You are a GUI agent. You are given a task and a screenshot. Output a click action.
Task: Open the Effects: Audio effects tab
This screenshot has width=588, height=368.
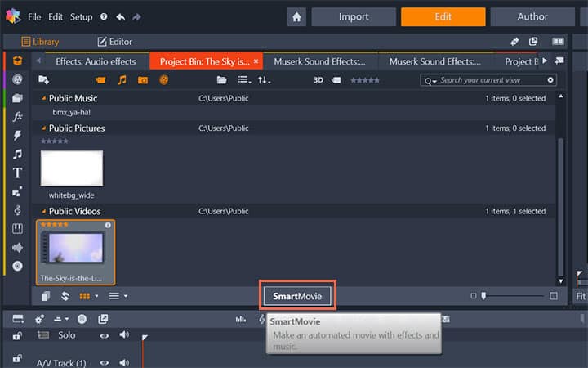coord(95,61)
